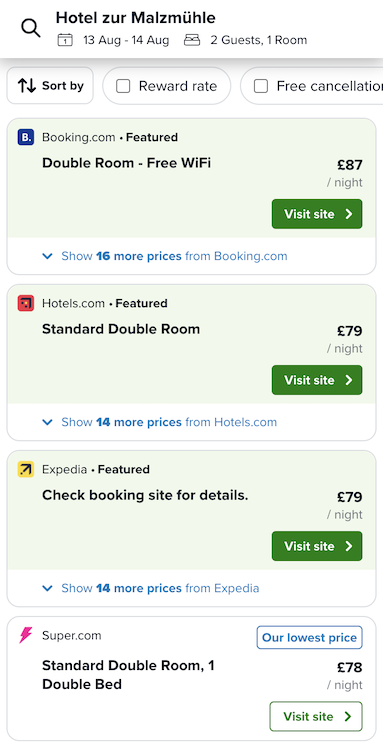Click the Super.com lightning icon

26,635
